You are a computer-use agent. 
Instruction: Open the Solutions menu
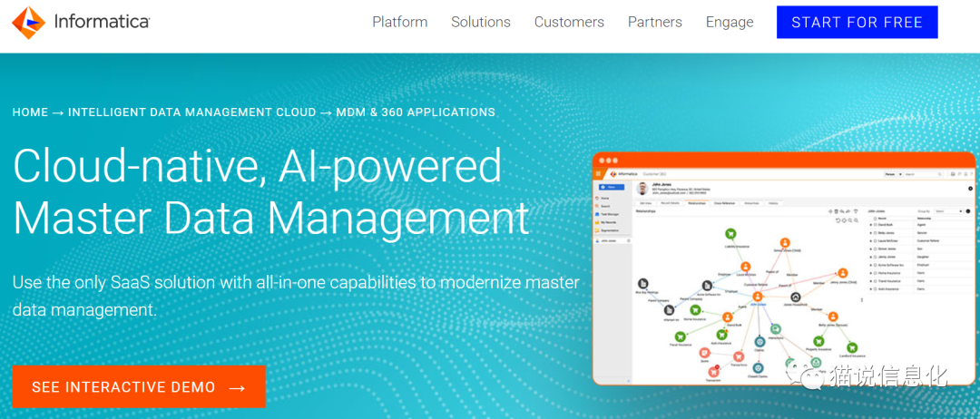click(480, 22)
